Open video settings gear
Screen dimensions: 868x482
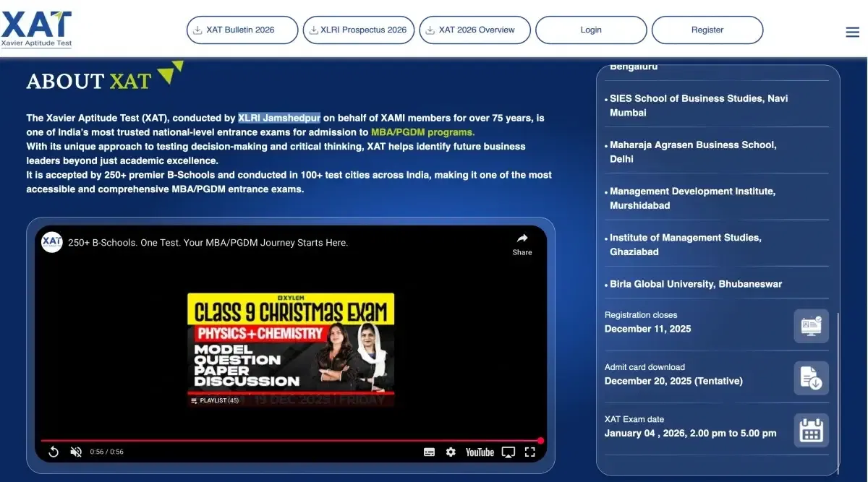click(451, 452)
